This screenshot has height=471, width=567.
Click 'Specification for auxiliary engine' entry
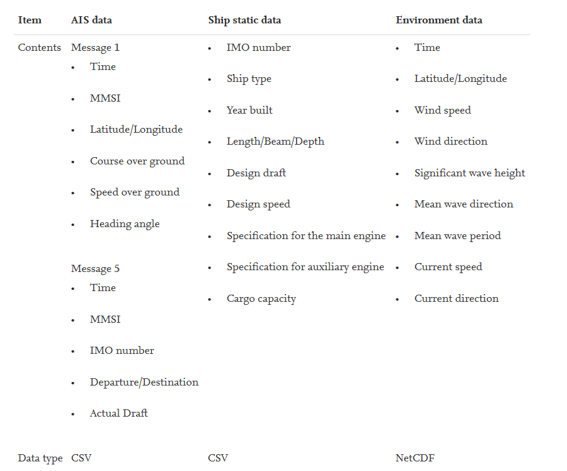(305, 267)
